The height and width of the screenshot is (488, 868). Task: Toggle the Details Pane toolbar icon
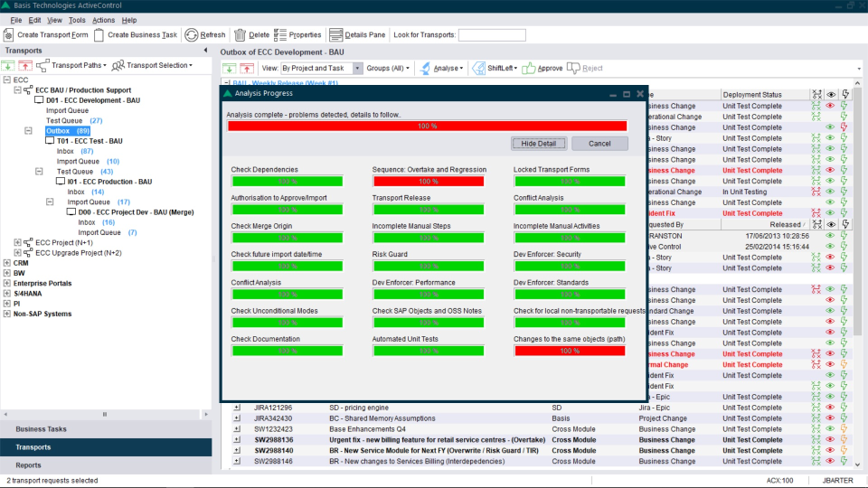(335, 35)
